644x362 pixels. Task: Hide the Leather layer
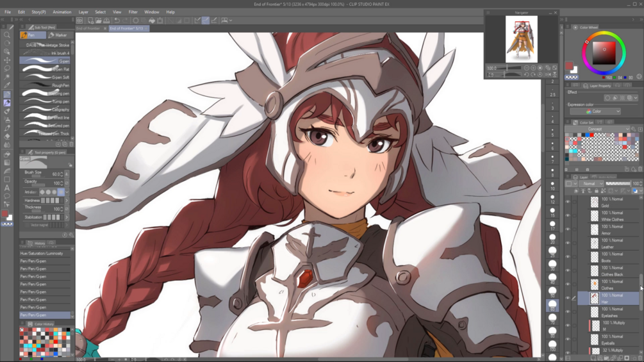pos(568,243)
